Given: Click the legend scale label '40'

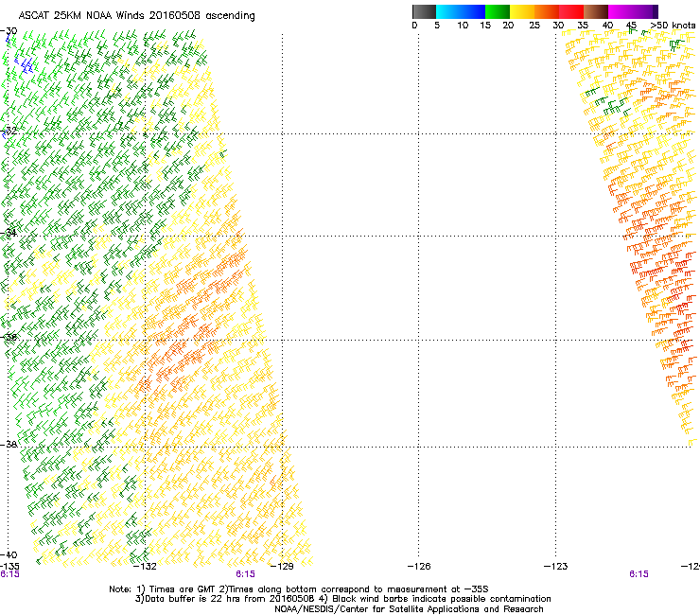Looking at the screenshot, I should click(607, 26).
